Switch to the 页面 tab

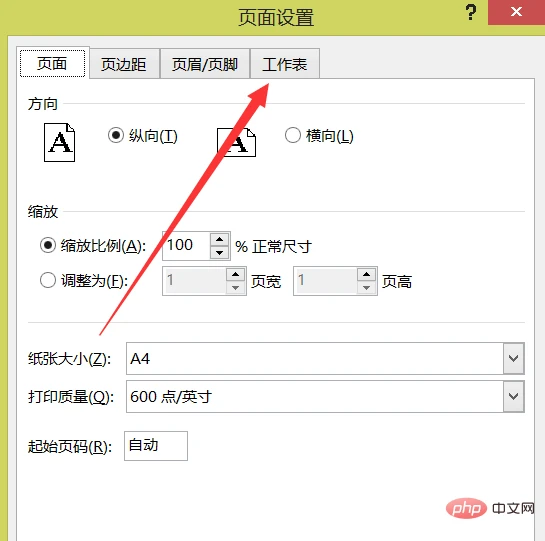[x=52, y=63]
